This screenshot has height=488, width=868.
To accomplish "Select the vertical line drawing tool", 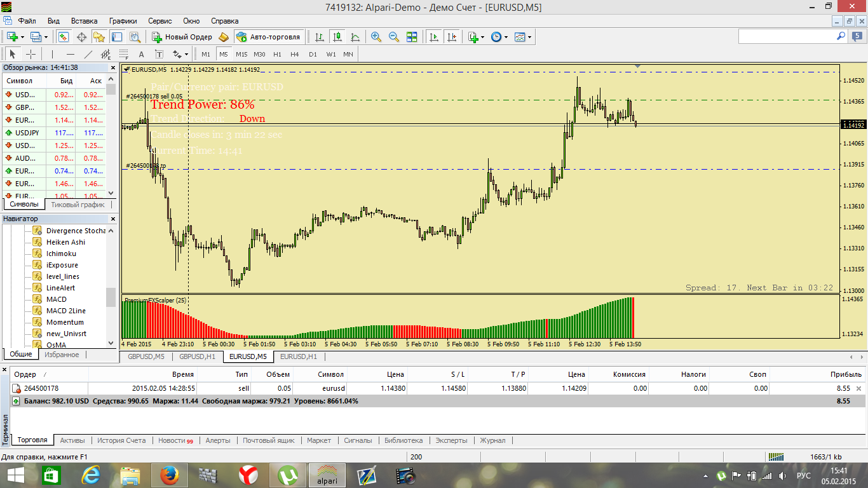I will [x=52, y=54].
